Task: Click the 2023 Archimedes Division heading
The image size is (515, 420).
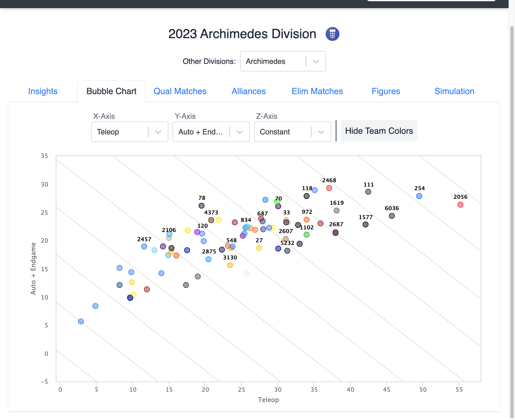Action: click(x=242, y=34)
